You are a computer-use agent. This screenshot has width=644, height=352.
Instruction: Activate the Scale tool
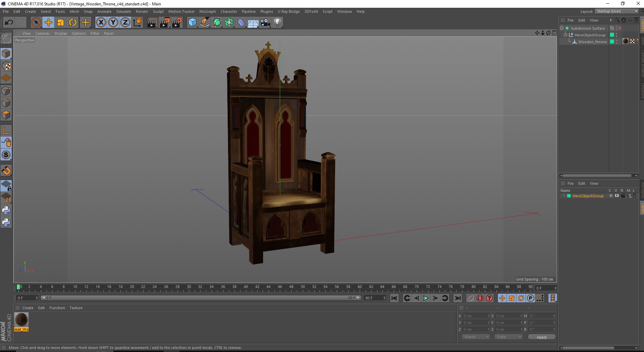click(61, 23)
